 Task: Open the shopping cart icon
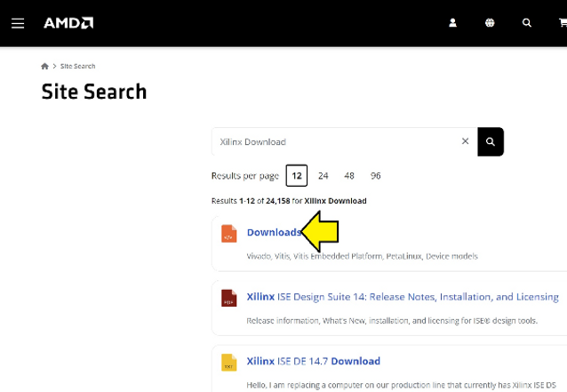tap(563, 23)
